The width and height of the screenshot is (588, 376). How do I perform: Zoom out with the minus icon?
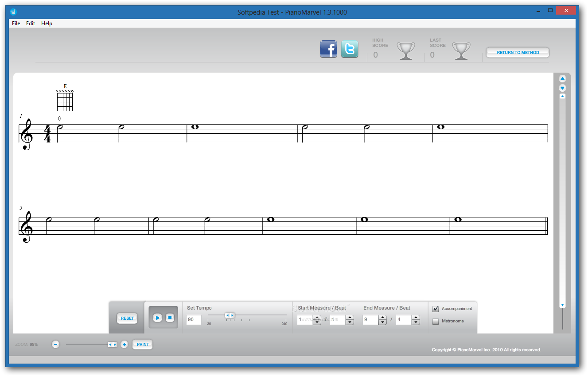click(x=55, y=344)
